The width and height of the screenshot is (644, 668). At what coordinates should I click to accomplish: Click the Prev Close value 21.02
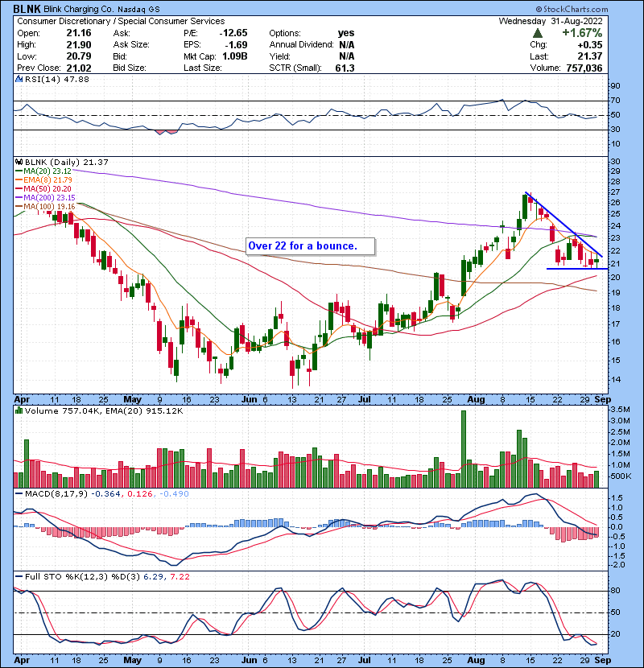pos(79,68)
